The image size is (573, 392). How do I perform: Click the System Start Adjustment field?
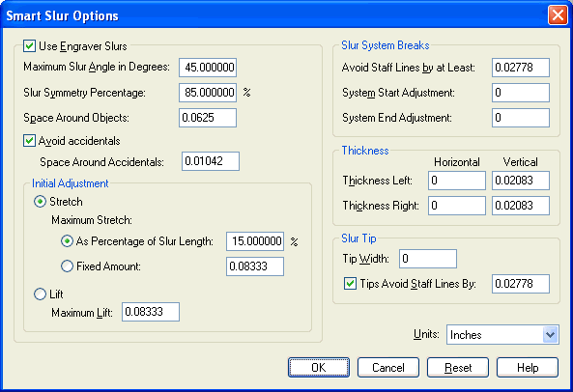click(x=521, y=93)
